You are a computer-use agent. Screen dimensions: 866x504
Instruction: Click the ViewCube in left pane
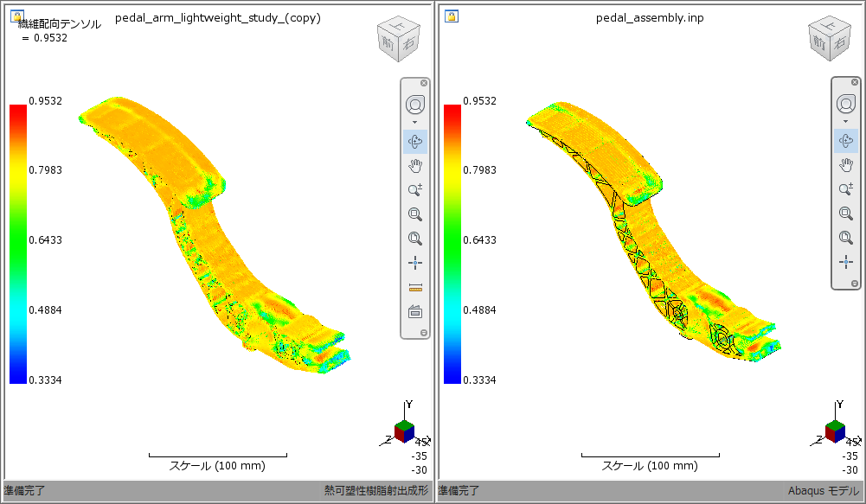399,39
